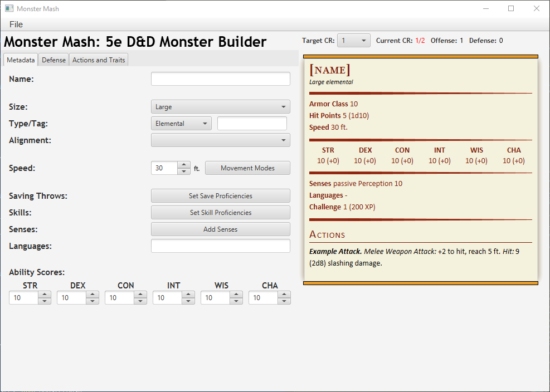Open the File menu
The width and height of the screenshot is (550, 392).
16,24
